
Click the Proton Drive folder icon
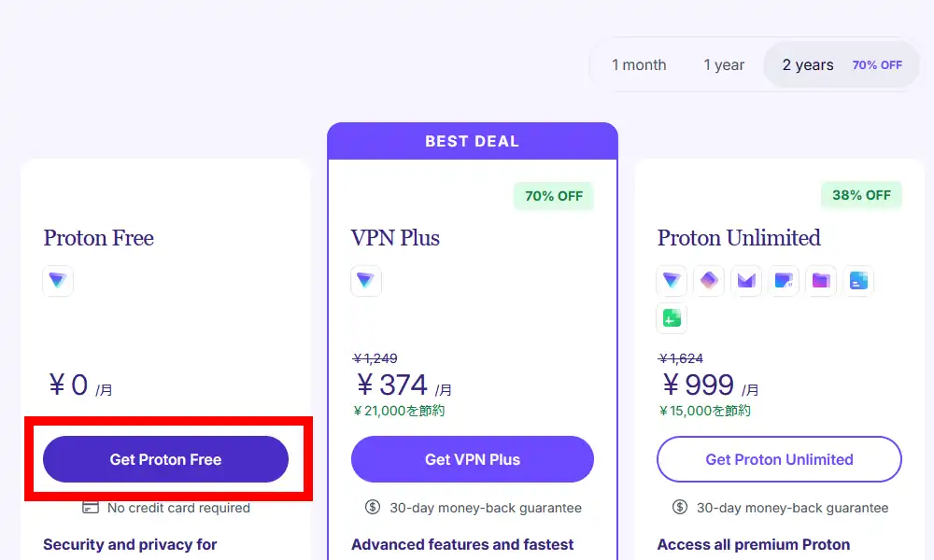coord(821,281)
